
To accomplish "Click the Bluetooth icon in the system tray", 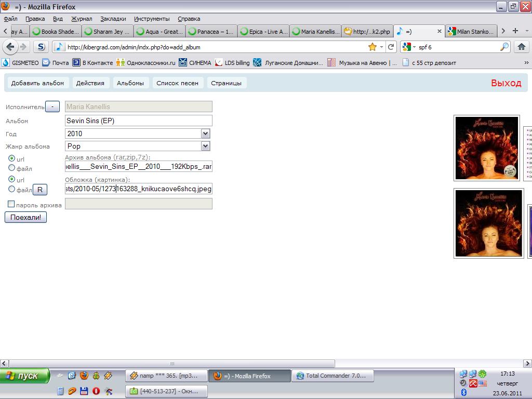I will pos(463,393).
